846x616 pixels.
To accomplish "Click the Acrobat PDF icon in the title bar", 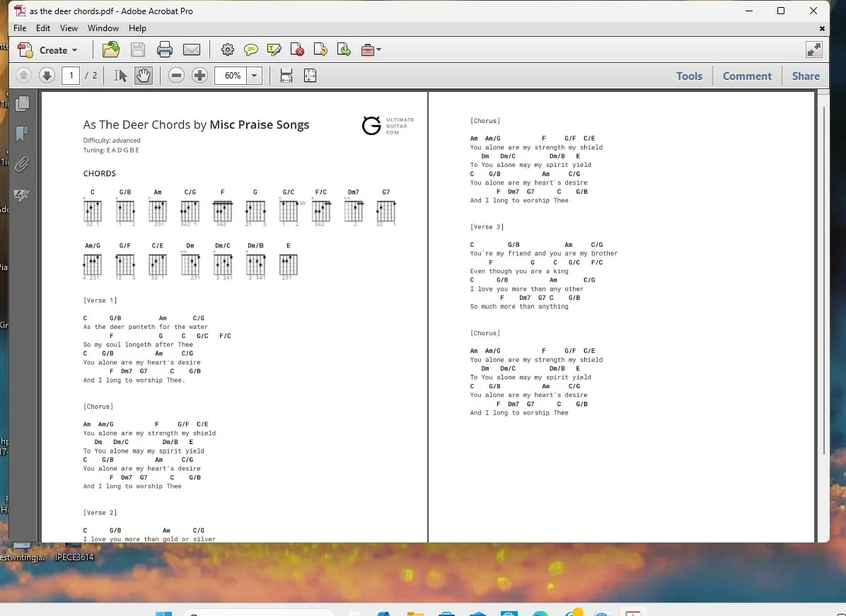I will click(20, 11).
